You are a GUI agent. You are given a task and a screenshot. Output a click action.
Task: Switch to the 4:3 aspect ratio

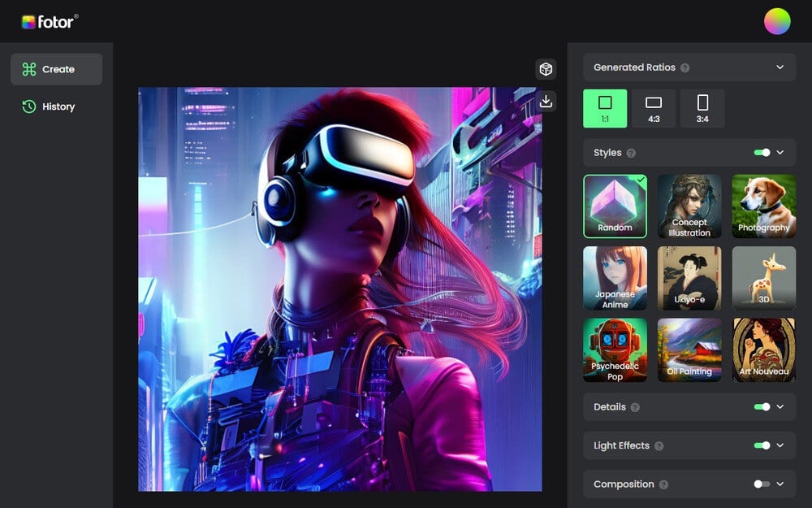[x=655, y=107]
